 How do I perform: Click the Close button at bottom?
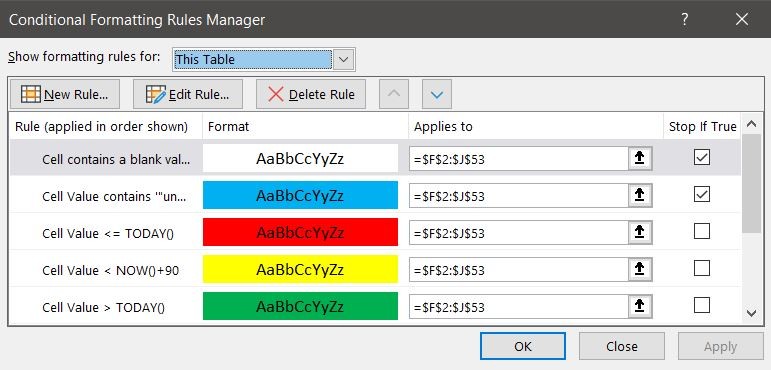622,346
